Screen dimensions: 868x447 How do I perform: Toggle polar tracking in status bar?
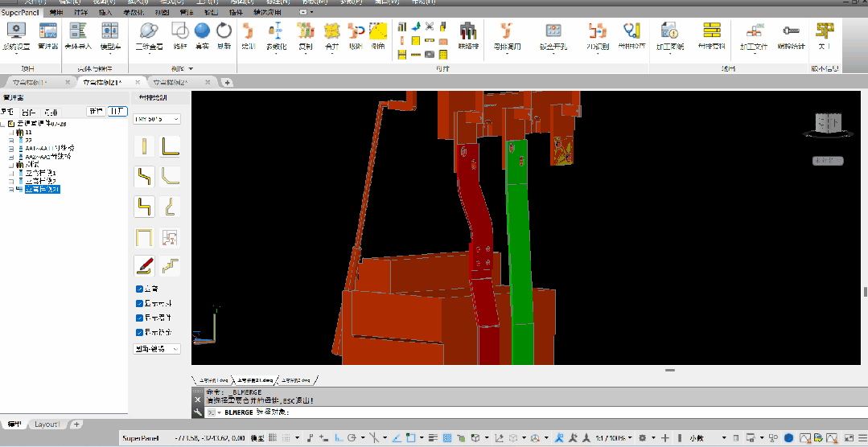pyautogui.click(x=352, y=437)
